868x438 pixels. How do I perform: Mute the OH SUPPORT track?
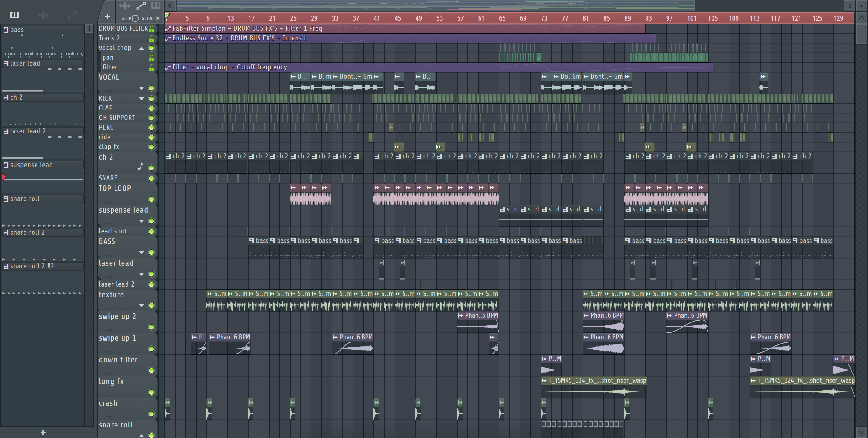(x=152, y=118)
